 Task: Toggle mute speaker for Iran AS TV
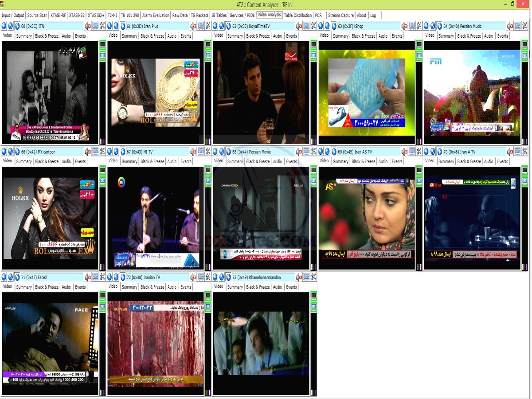pos(404,152)
